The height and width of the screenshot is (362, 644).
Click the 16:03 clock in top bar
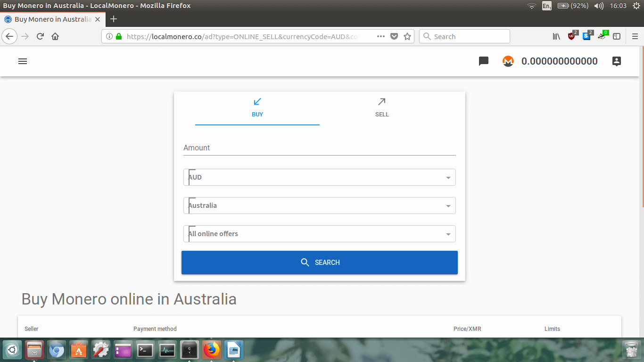pos(618,6)
